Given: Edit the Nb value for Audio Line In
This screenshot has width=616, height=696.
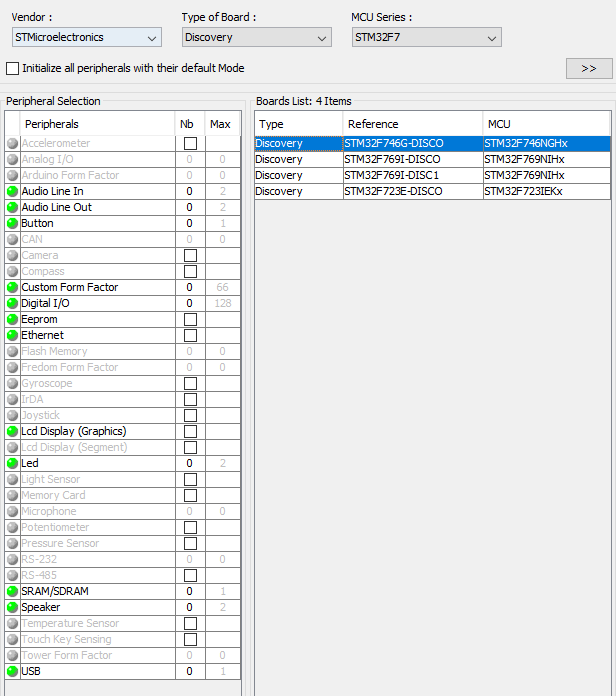Looking at the screenshot, I should (190, 191).
